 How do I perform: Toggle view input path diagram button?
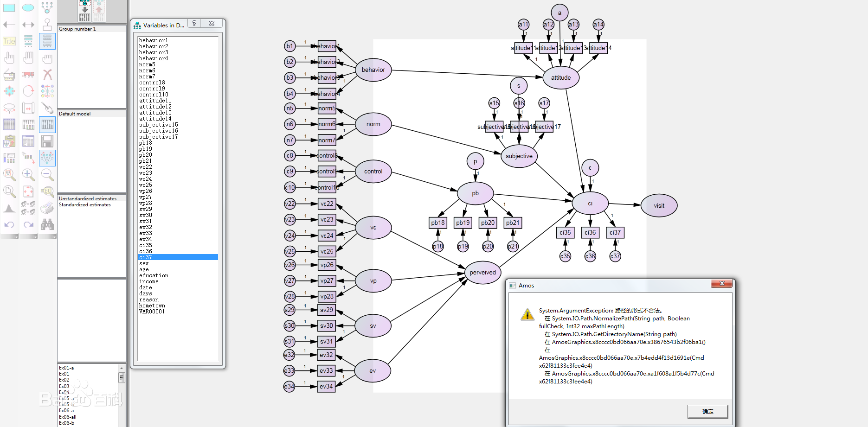point(85,11)
